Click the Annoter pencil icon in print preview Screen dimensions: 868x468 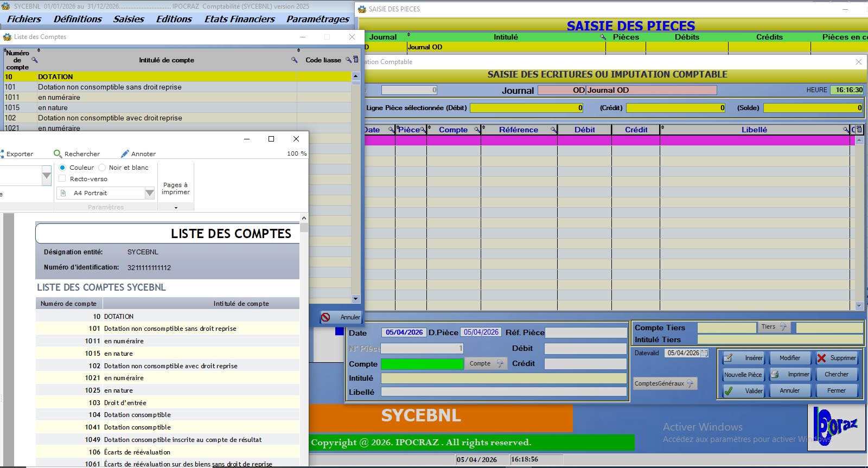point(125,154)
